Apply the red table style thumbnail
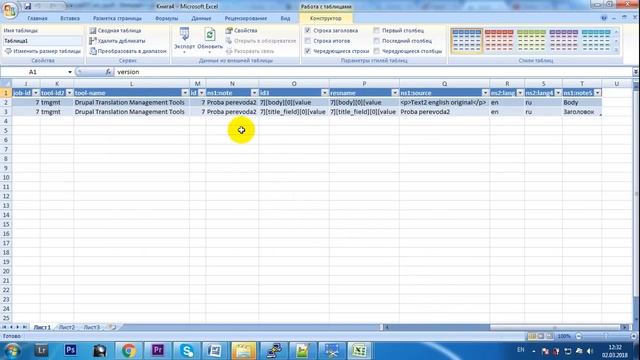This screenshot has width=640, height=360. (499, 41)
